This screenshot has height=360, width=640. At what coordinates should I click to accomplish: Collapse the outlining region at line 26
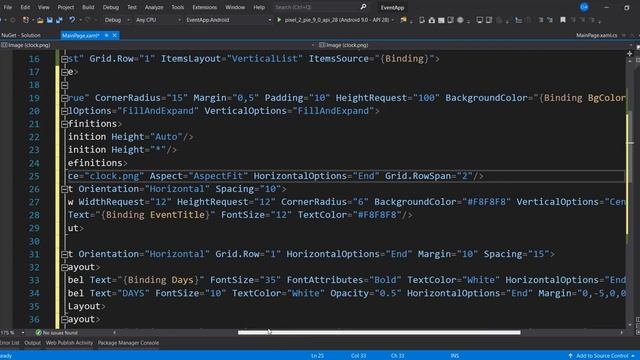pos(64,189)
